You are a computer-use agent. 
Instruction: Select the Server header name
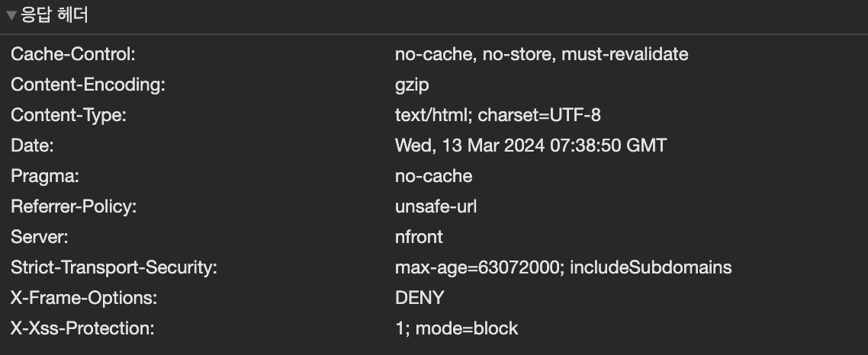click(x=40, y=238)
